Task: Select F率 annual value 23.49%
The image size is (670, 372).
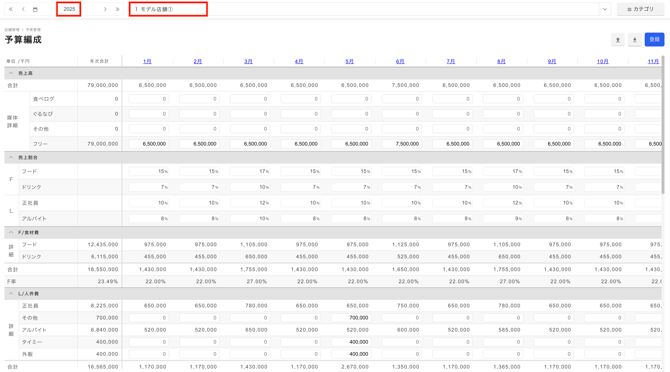Action: pyautogui.click(x=108, y=281)
